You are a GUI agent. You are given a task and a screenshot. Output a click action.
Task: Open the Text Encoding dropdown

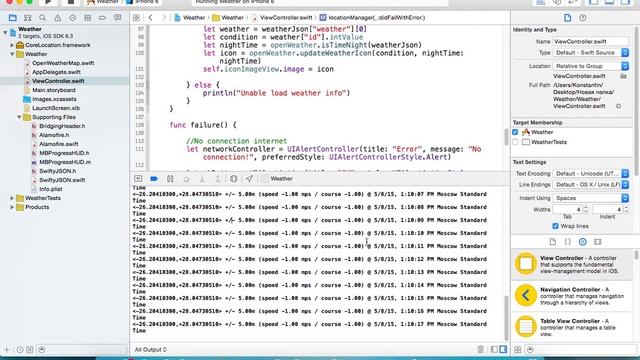(591, 173)
